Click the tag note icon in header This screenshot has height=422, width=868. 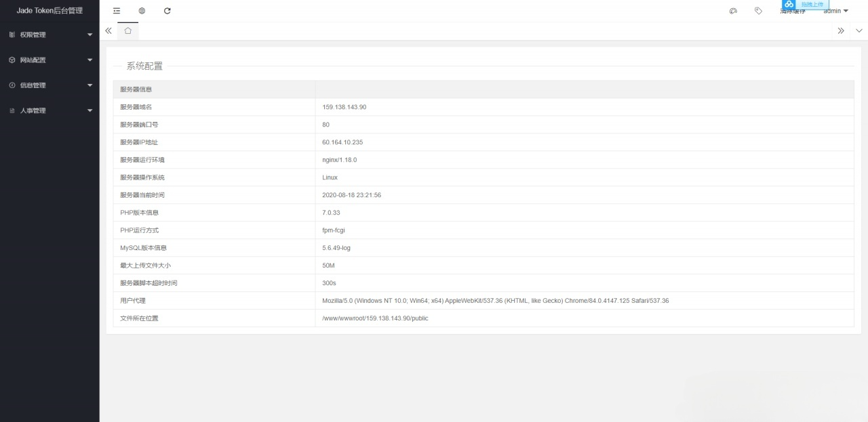[758, 11]
